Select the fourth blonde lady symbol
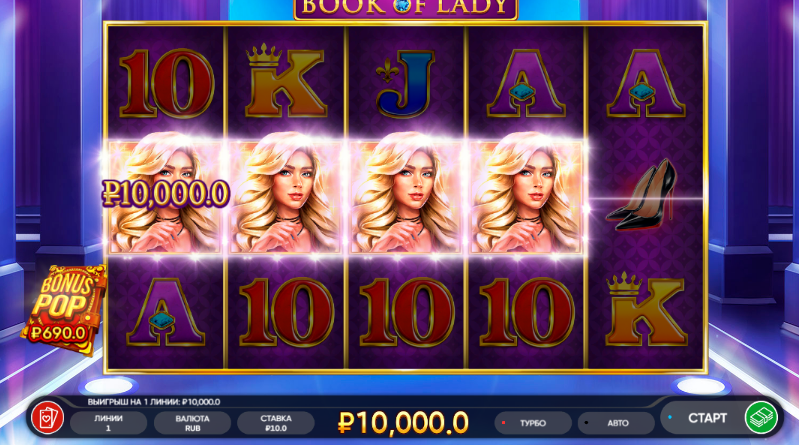 (525, 197)
